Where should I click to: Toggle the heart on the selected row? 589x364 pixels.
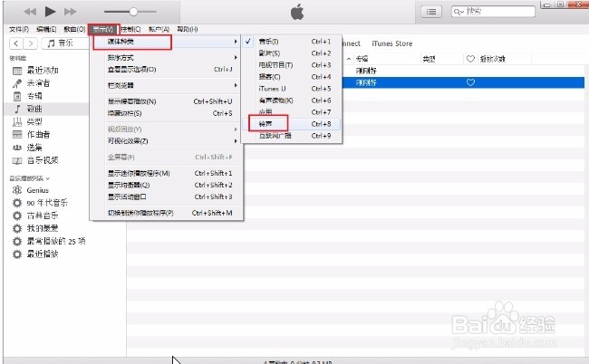click(x=470, y=82)
